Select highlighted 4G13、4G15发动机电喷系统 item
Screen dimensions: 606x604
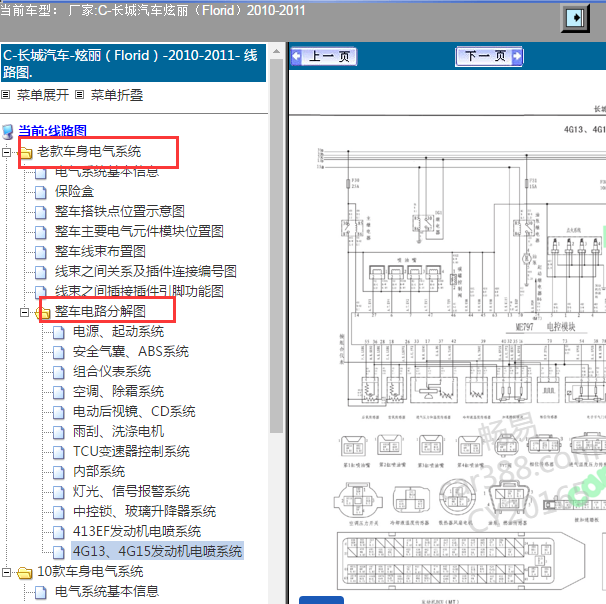click(x=157, y=551)
